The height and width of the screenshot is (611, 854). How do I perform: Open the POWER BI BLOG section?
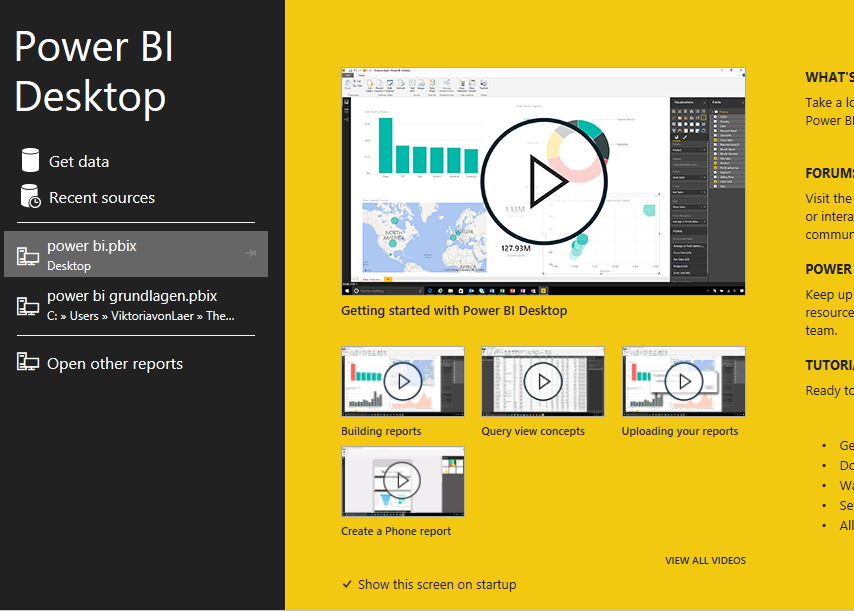828,268
